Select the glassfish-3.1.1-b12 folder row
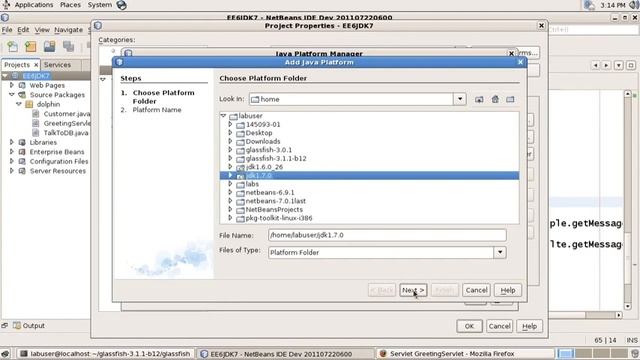The image size is (640, 360). pos(276,158)
